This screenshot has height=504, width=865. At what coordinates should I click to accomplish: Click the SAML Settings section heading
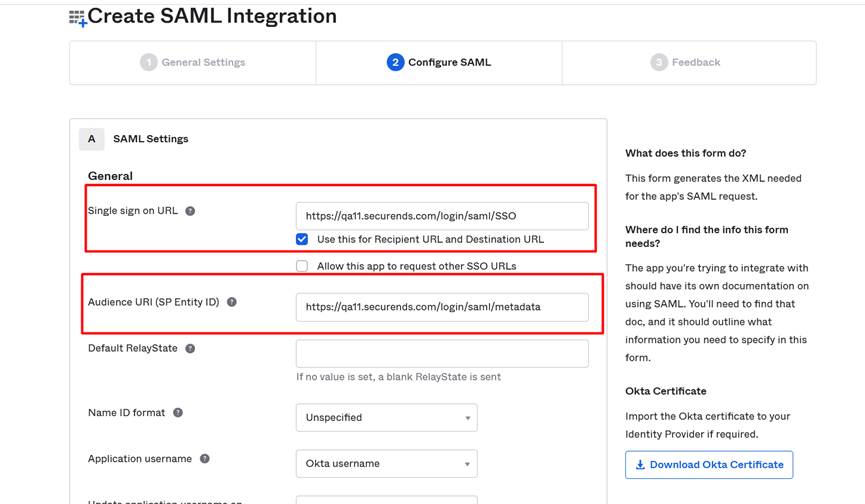[151, 139]
